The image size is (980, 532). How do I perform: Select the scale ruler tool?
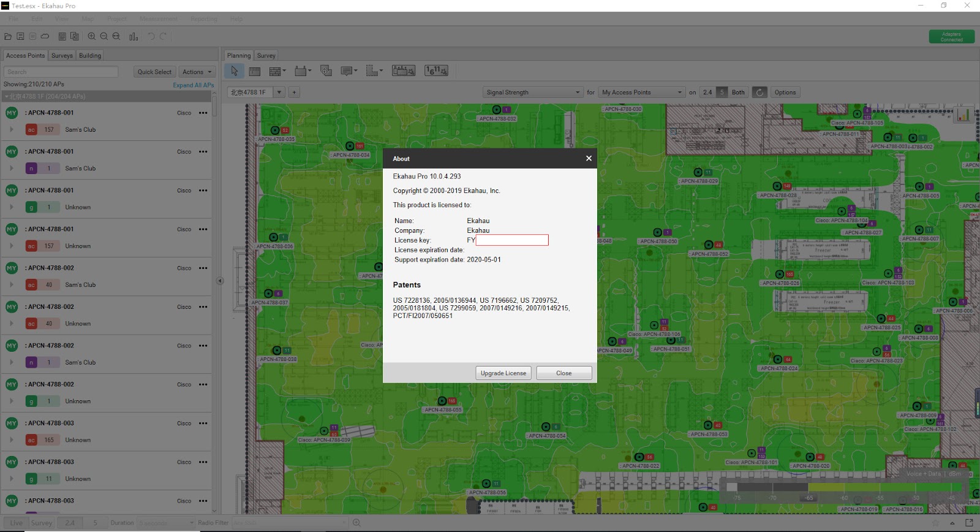[255, 71]
